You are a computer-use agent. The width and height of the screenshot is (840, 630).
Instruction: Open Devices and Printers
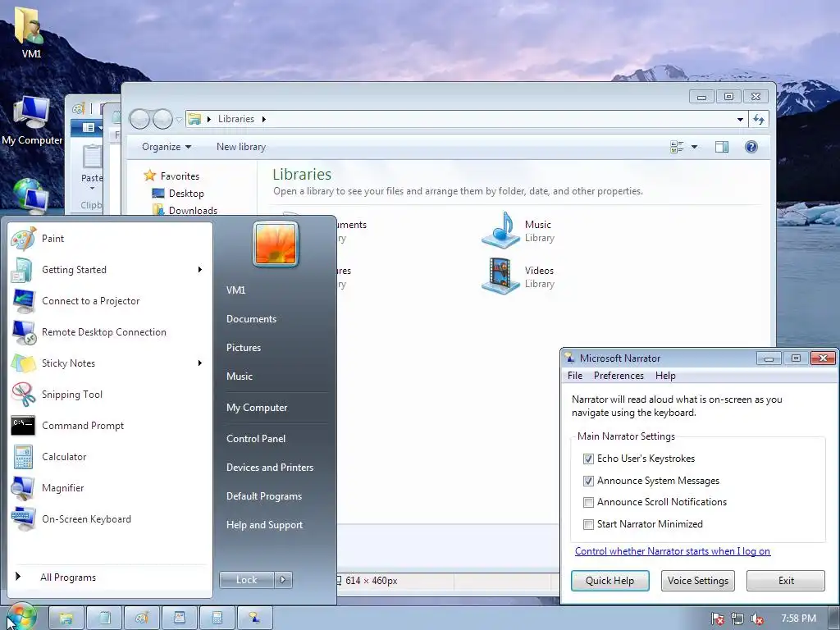(269, 467)
